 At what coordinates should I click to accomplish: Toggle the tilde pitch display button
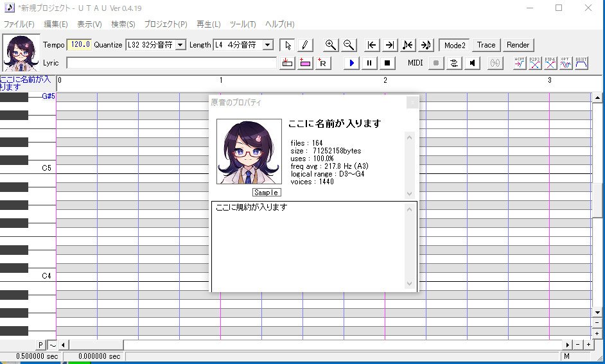(x=52, y=345)
